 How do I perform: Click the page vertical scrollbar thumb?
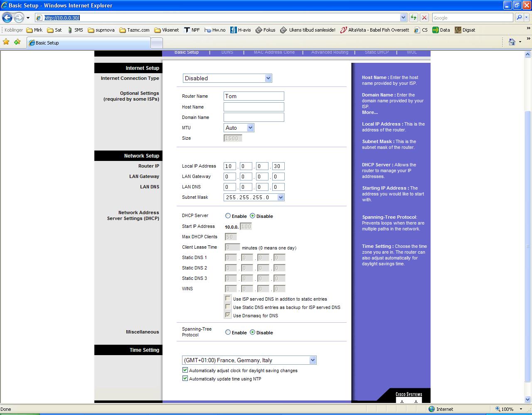click(528, 247)
